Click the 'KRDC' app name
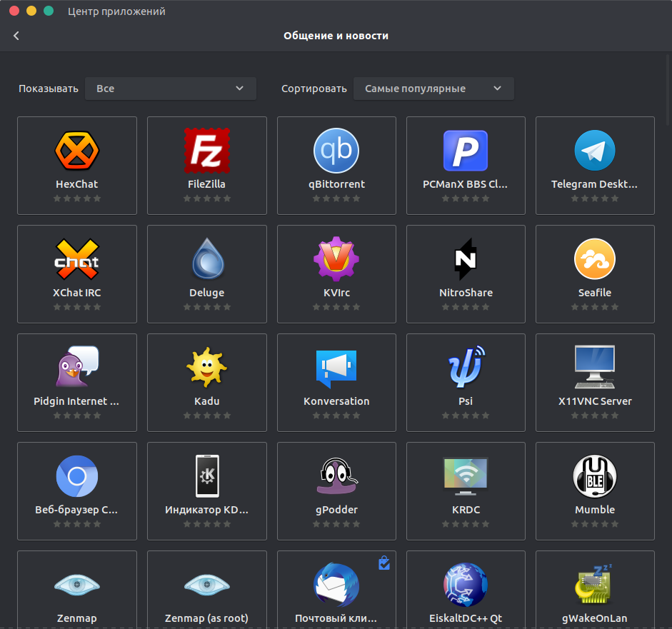Screen dimensions: 672x629 pyautogui.click(x=466, y=510)
